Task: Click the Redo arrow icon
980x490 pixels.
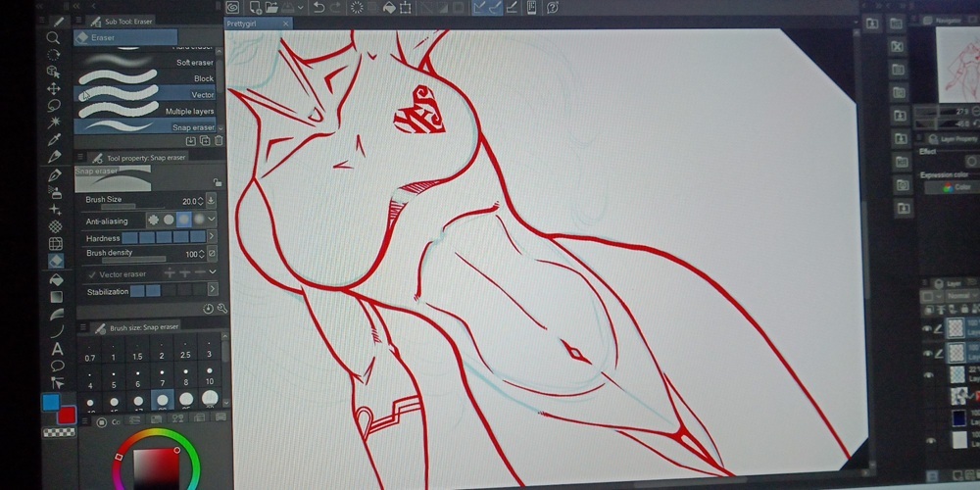Action: pos(336,8)
